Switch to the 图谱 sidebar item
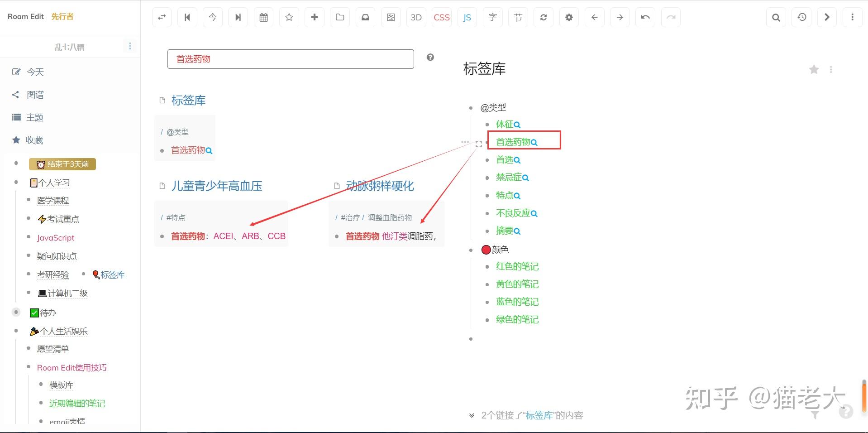868x433 pixels. point(35,94)
